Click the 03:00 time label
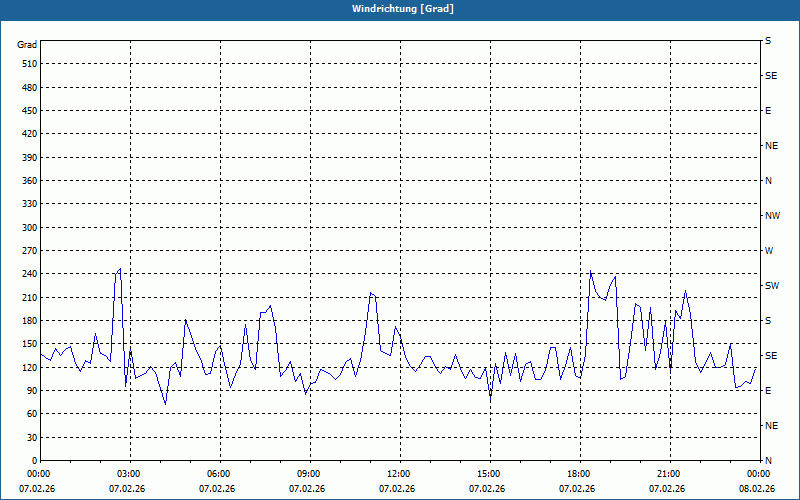The height and width of the screenshot is (500, 800). click(x=130, y=474)
